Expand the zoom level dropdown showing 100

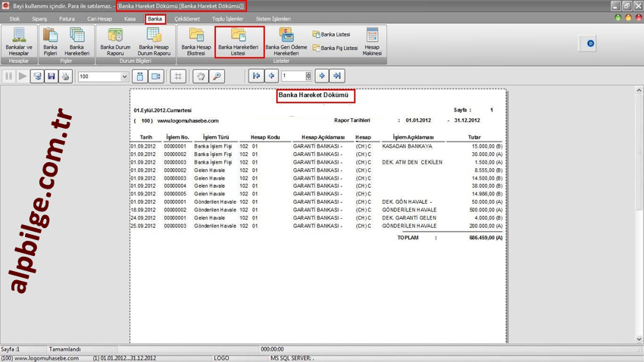(x=124, y=76)
